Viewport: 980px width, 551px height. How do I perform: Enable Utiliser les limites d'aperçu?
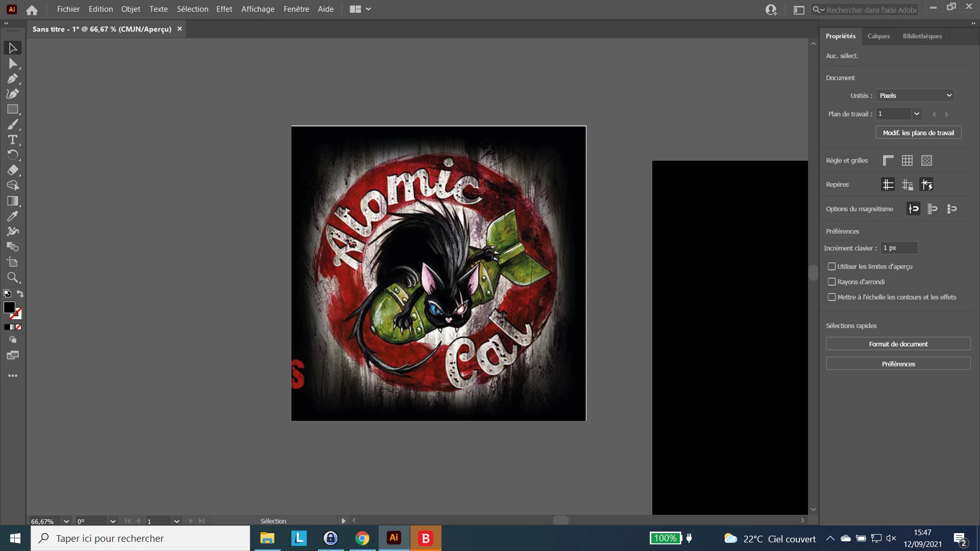pos(832,267)
